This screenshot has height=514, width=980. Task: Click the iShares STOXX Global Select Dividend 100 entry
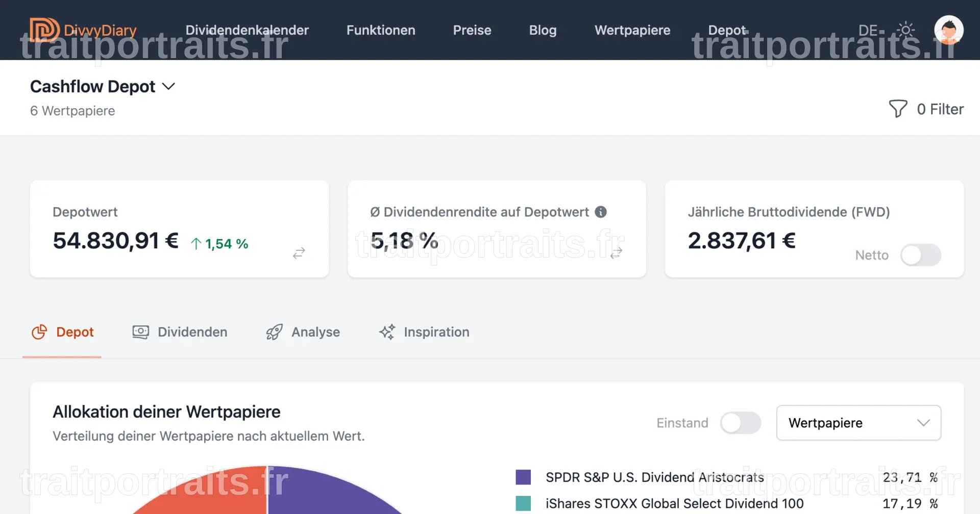675,503
